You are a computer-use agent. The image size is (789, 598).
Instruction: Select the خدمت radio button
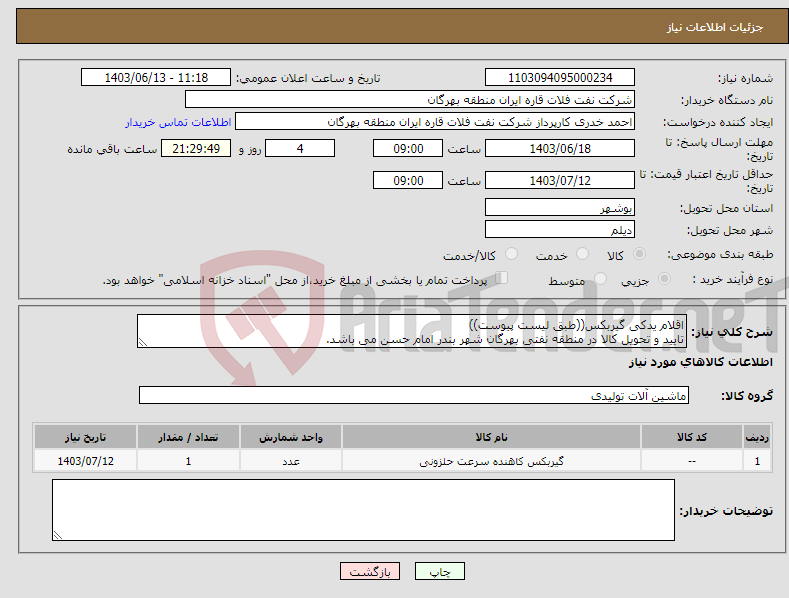point(582,254)
